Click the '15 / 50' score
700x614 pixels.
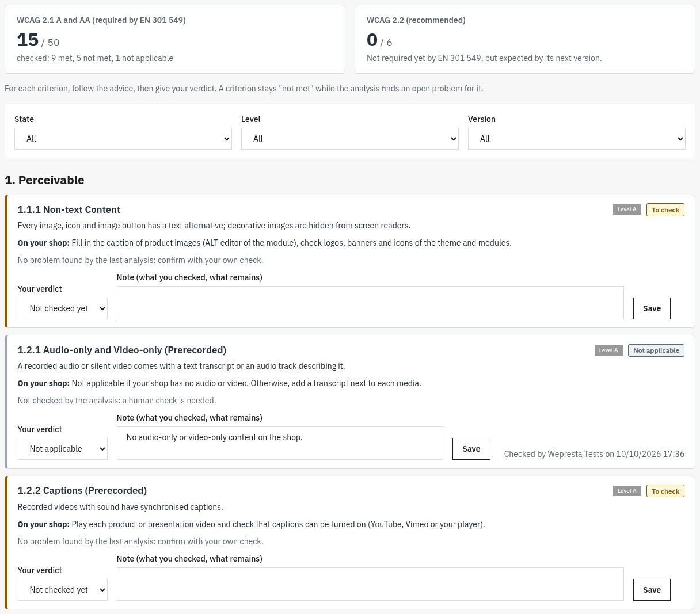pyautogui.click(x=38, y=40)
